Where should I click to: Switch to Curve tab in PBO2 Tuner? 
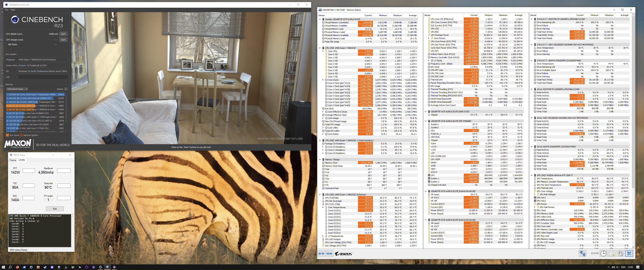click(13, 160)
